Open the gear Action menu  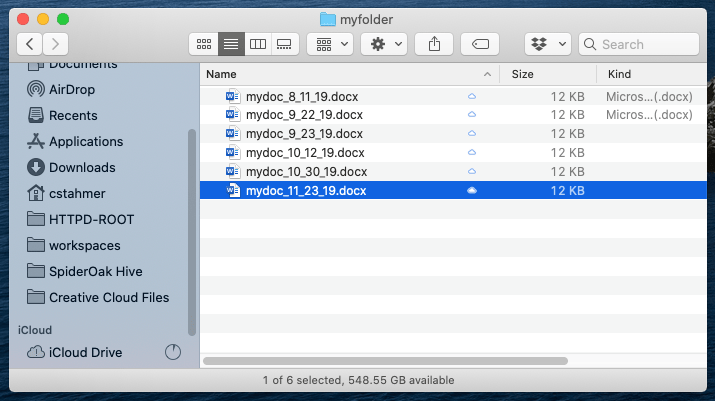tap(383, 44)
